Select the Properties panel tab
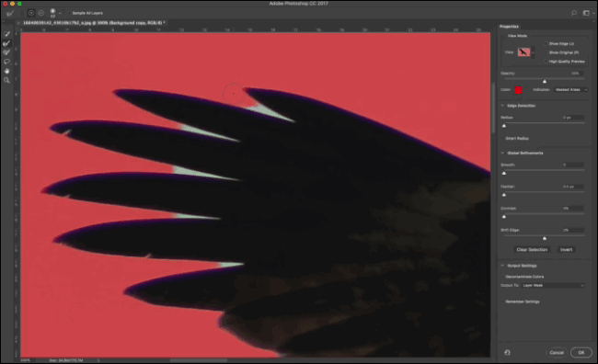Viewport: 598px width, 364px height. tap(509, 27)
